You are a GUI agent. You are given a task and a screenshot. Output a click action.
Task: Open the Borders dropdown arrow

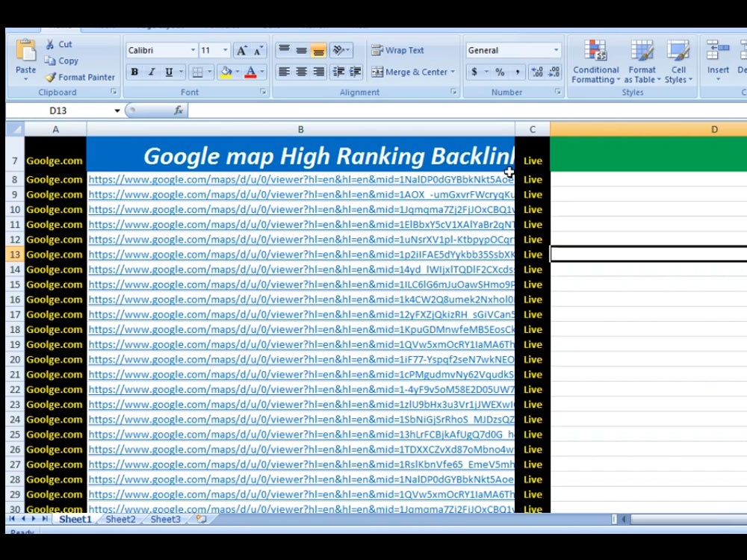tap(209, 72)
